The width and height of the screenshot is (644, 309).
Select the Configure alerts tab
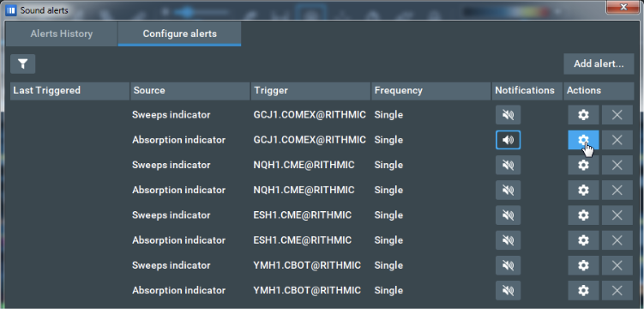(x=179, y=33)
